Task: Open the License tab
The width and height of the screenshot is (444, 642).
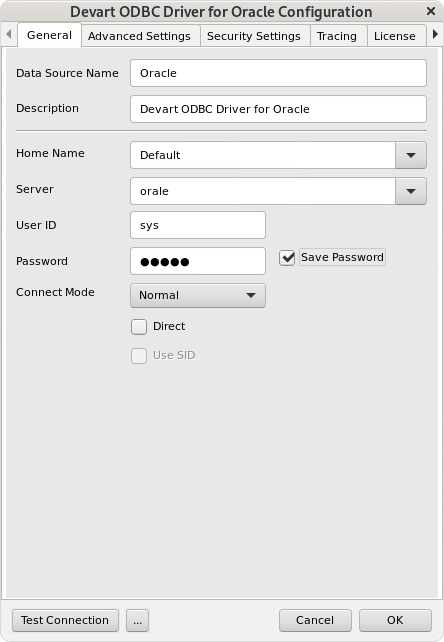Action: pyautogui.click(x=394, y=36)
